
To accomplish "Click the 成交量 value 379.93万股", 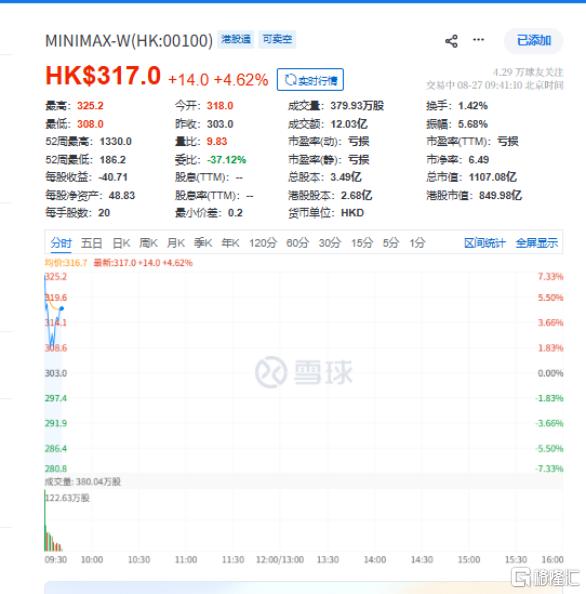I will (357, 106).
